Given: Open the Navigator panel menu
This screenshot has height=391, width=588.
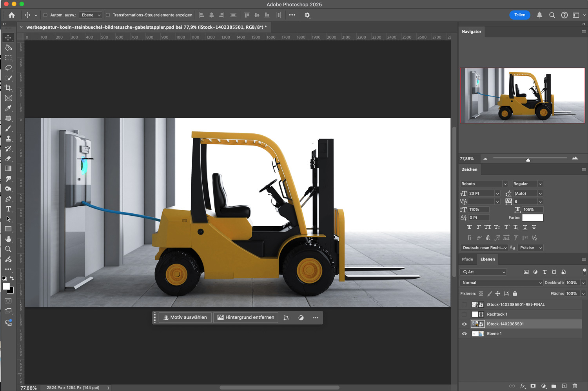Looking at the screenshot, I should point(584,31).
